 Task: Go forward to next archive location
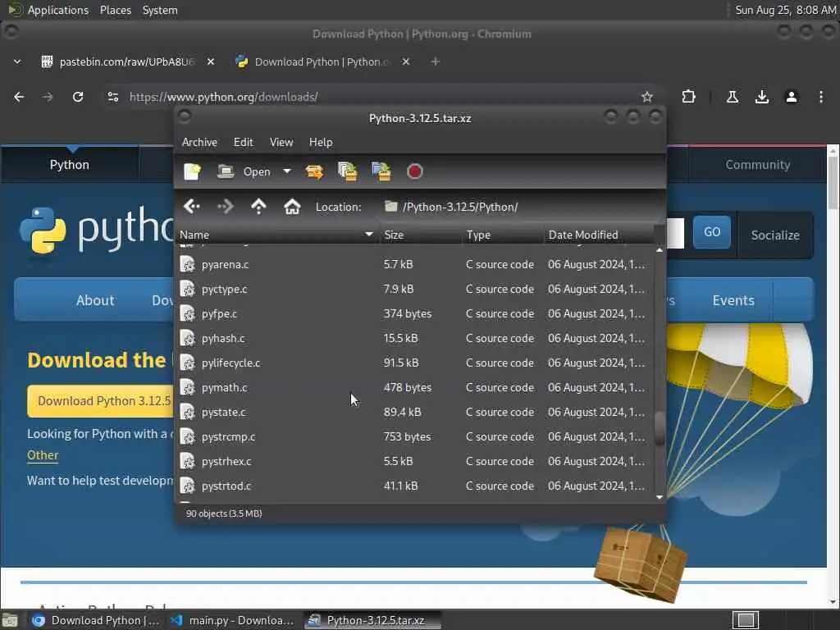tap(225, 206)
